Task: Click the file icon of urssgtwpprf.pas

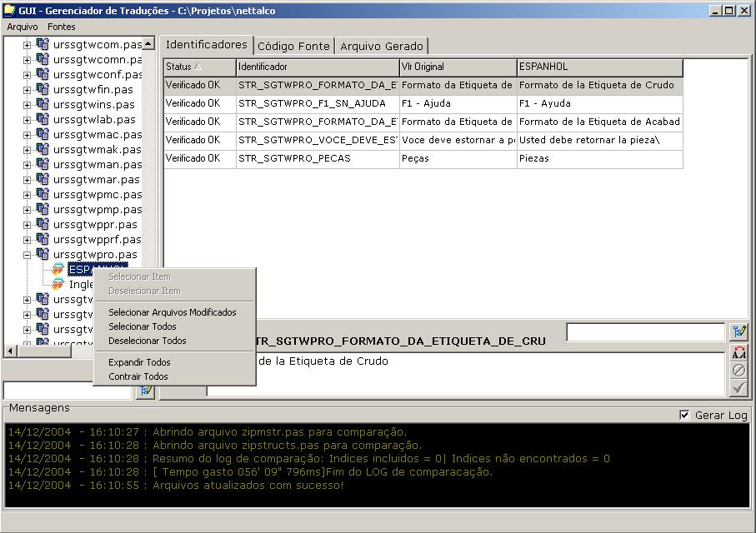Action: 43,239
